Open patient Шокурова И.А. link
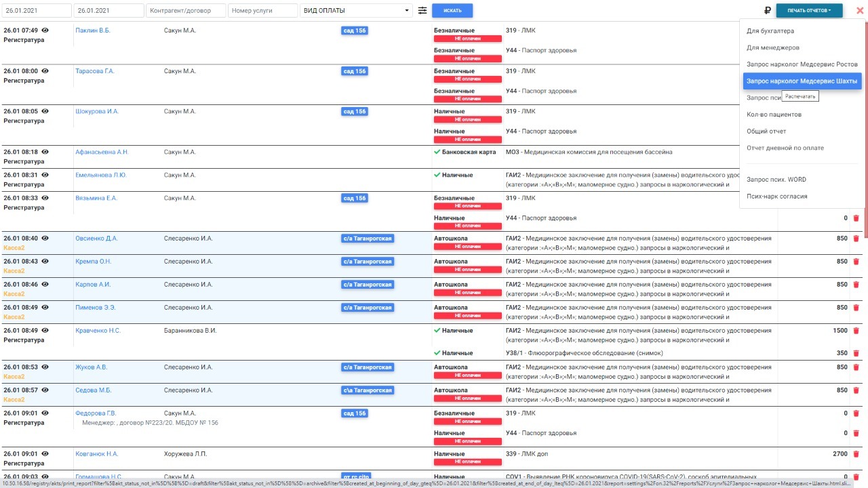Viewport: 868px width, 488px height. 97,111
